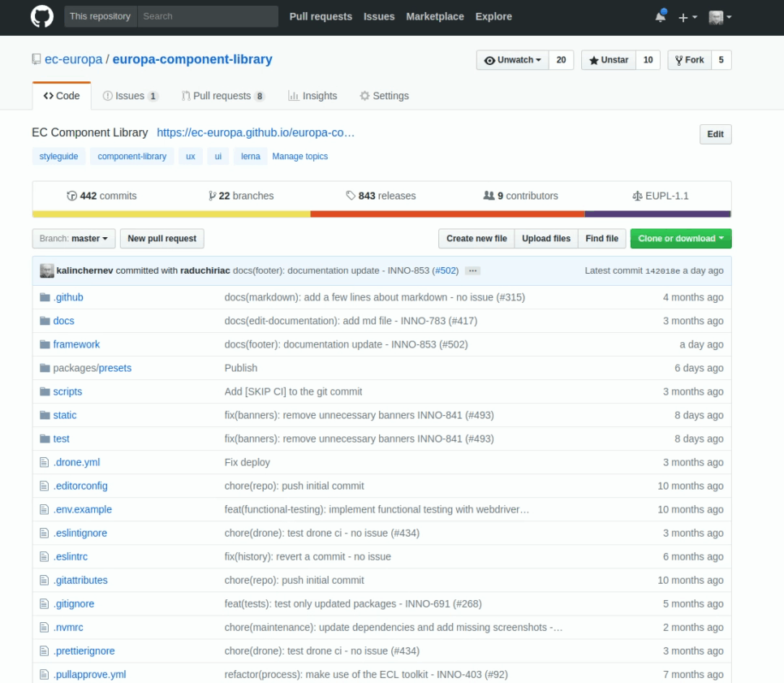Screen dimensions: 784x683
Task: Click the packages/presets folder icon
Action: coord(45,368)
